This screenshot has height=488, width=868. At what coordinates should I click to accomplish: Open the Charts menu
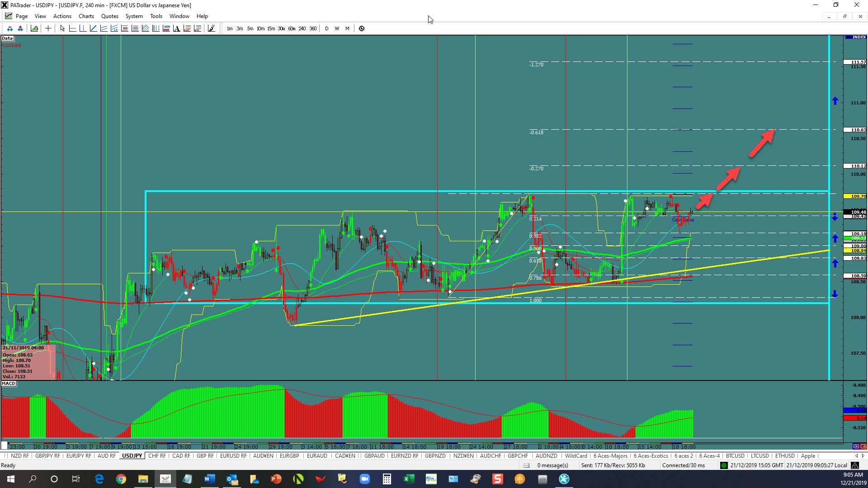[x=86, y=16]
